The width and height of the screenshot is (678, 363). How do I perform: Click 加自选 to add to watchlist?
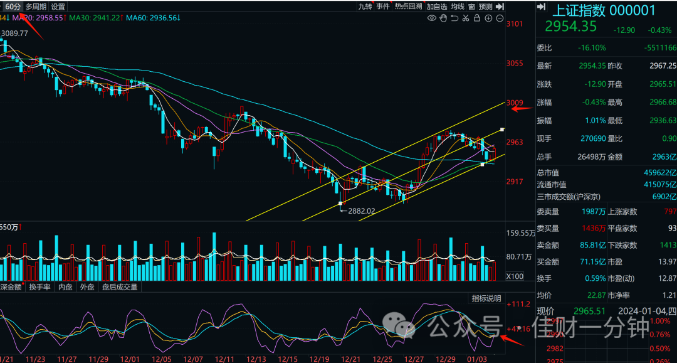click(x=437, y=6)
